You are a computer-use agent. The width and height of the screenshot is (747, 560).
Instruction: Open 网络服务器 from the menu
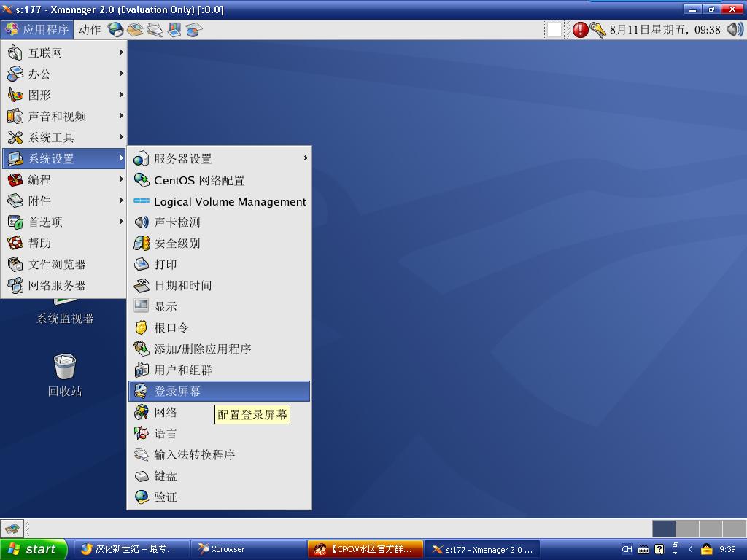(64, 285)
